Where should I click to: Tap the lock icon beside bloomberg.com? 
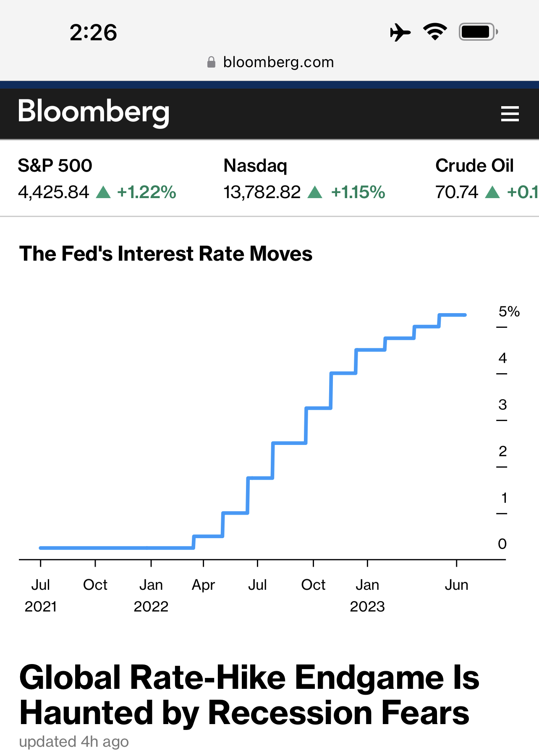tap(212, 63)
